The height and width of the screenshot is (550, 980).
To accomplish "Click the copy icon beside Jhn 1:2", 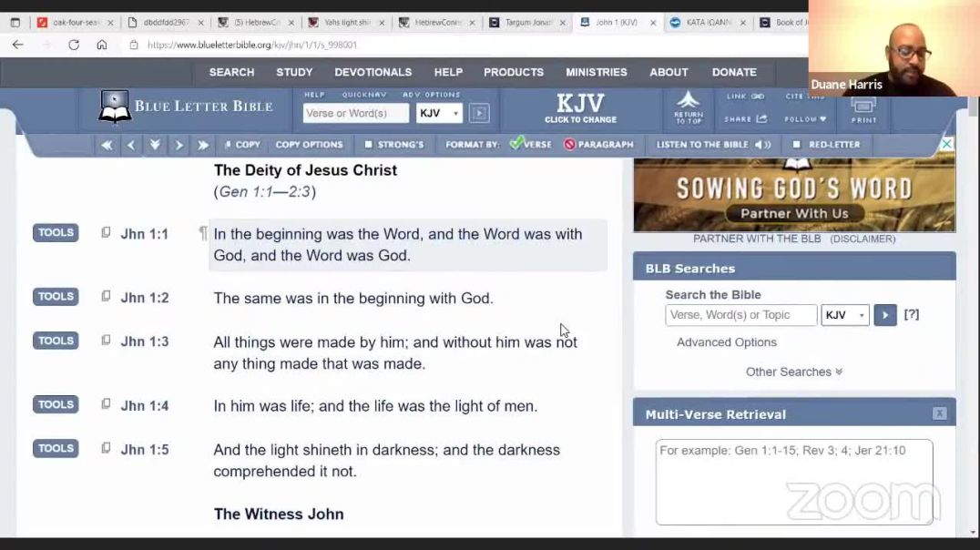I will point(106,297).
